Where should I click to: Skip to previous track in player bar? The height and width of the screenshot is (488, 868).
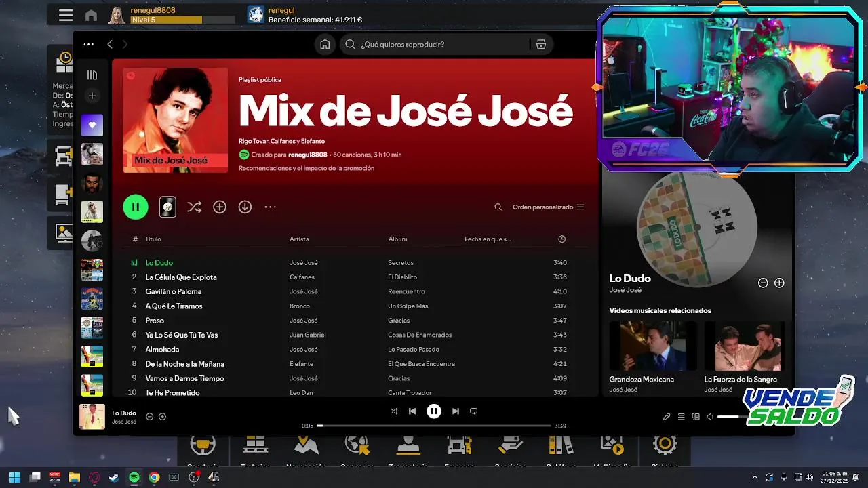click(x=412, y=411)
